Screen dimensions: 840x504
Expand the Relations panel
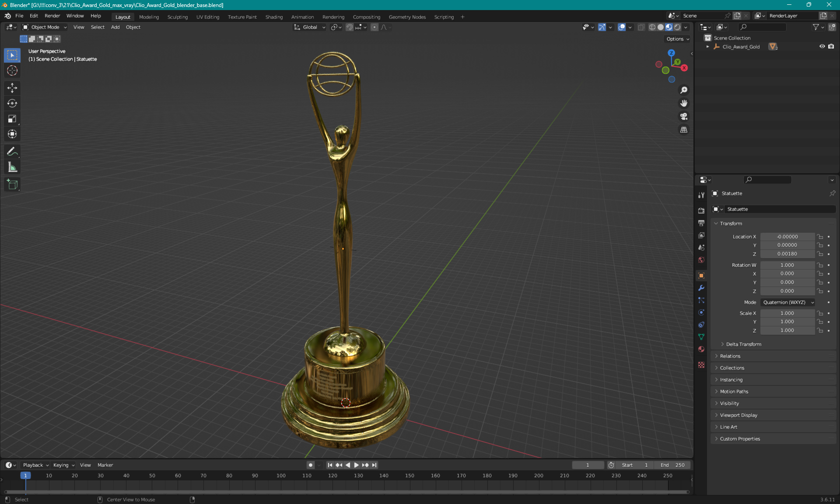(x=730, y=356)
